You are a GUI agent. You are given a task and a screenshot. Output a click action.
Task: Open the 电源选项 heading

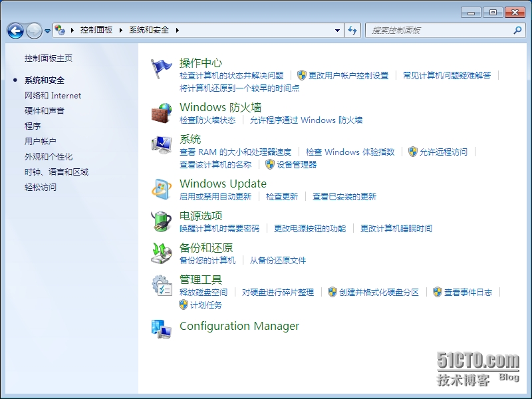coord(201,215)
